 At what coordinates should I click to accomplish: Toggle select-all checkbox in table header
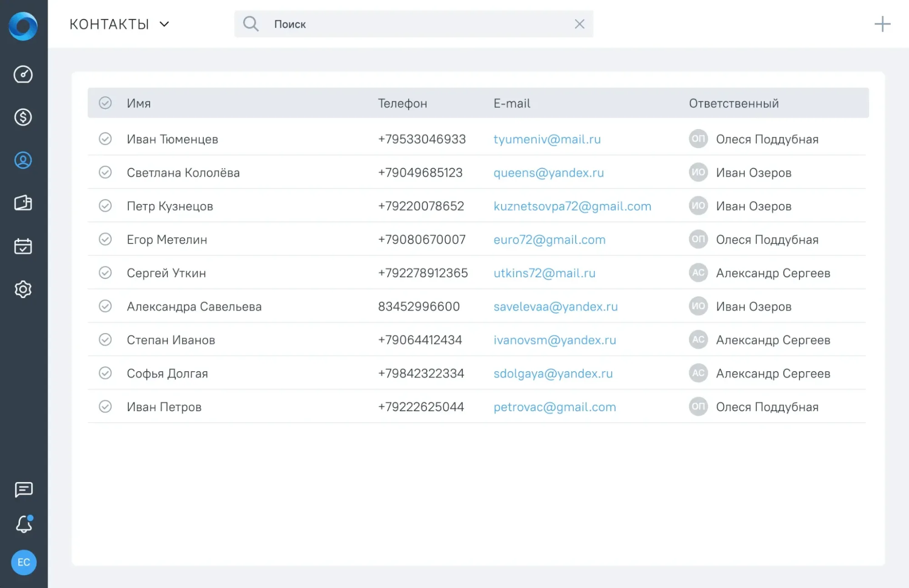[105, 103]
